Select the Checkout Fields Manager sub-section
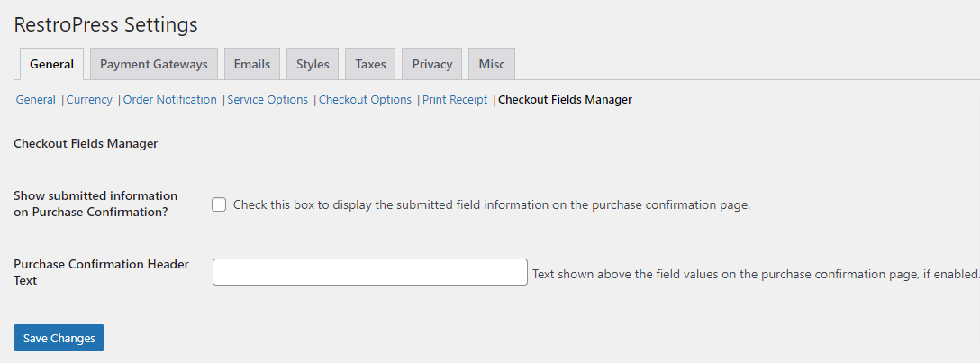 click(x=565, y=99)
